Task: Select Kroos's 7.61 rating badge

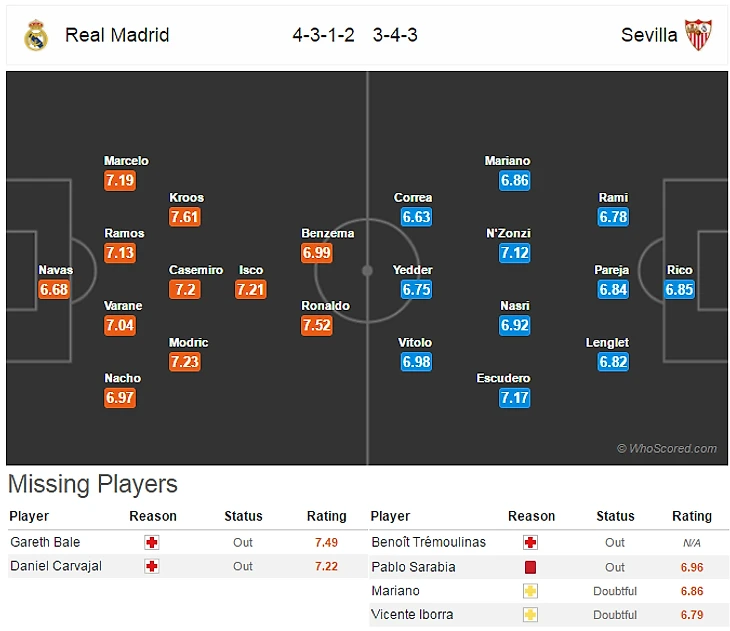Action: [185, 217]
